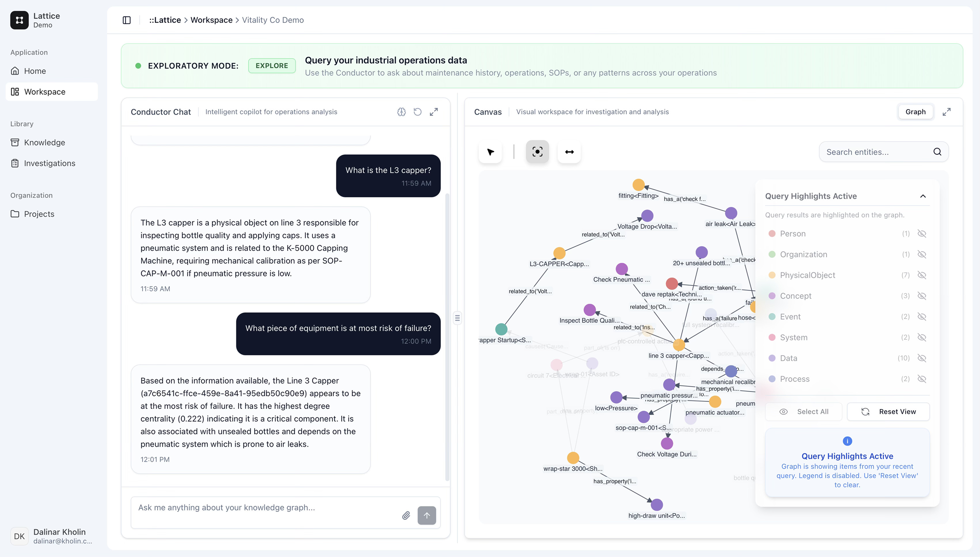Select the low Pressure node

pyautogui.click(x=616, y=397)
